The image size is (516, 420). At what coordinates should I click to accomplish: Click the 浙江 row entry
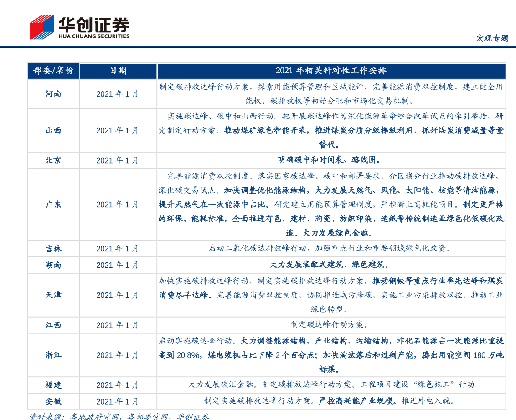(x=53, y=355)
